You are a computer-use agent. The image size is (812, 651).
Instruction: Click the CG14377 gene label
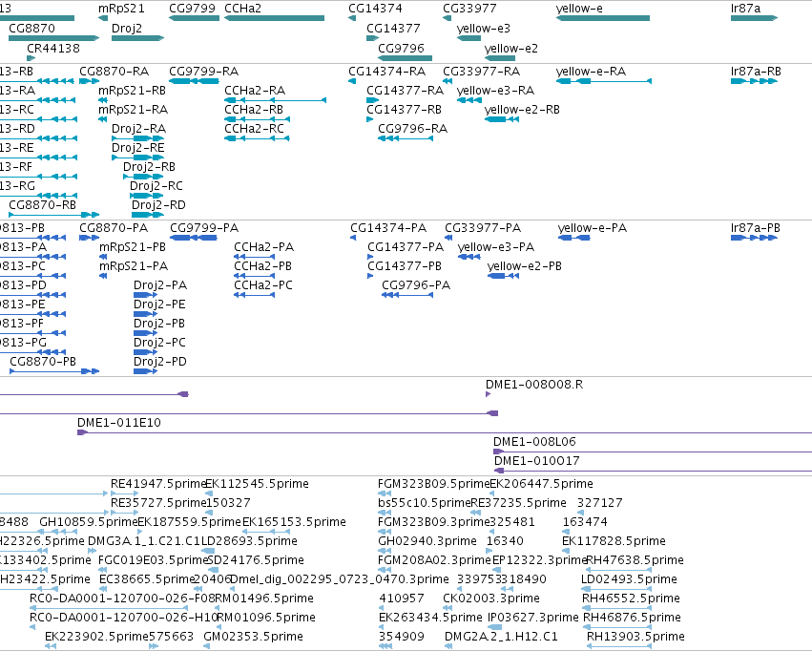pyautogui.click(x=393, y=29)
